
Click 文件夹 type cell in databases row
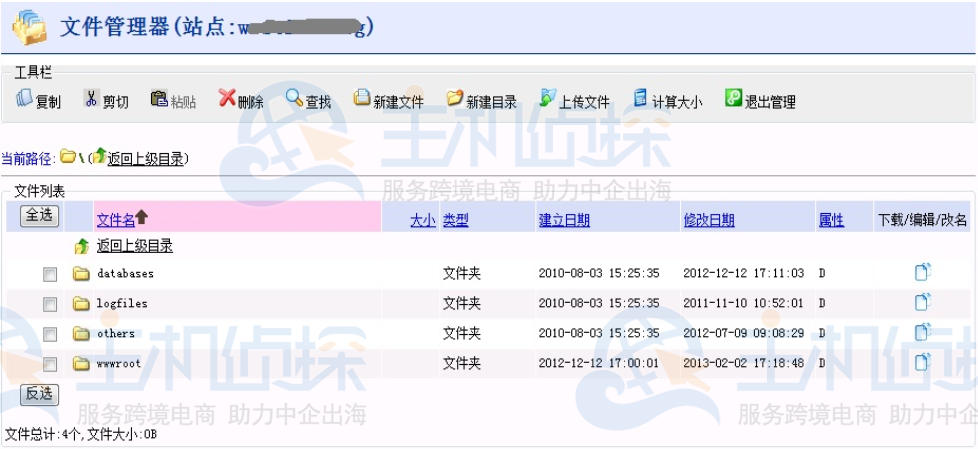(x=462, y=273)
